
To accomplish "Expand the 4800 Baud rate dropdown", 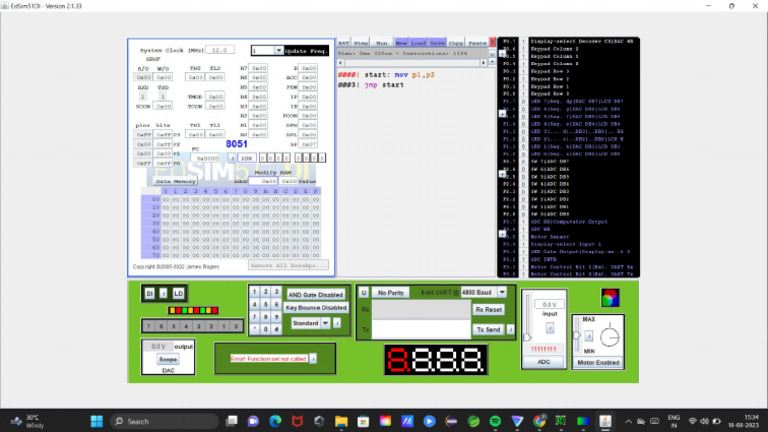I will point(501,293).
